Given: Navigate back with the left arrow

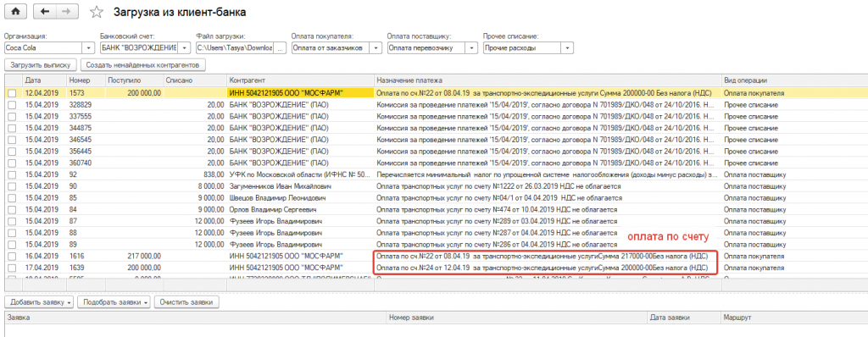Looking at the screenshot, I should tap(45, 11).
